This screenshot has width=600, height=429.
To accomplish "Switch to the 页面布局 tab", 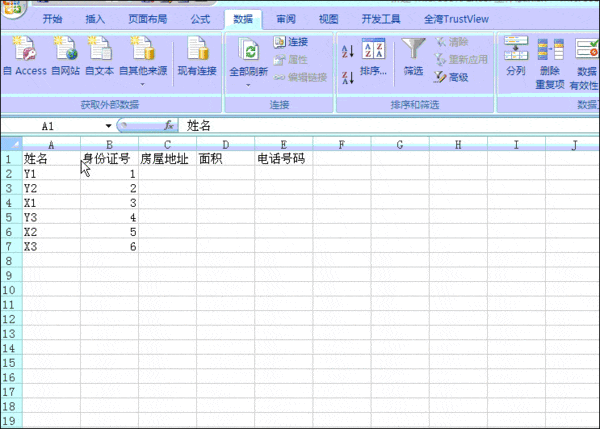I will point(148,19).
